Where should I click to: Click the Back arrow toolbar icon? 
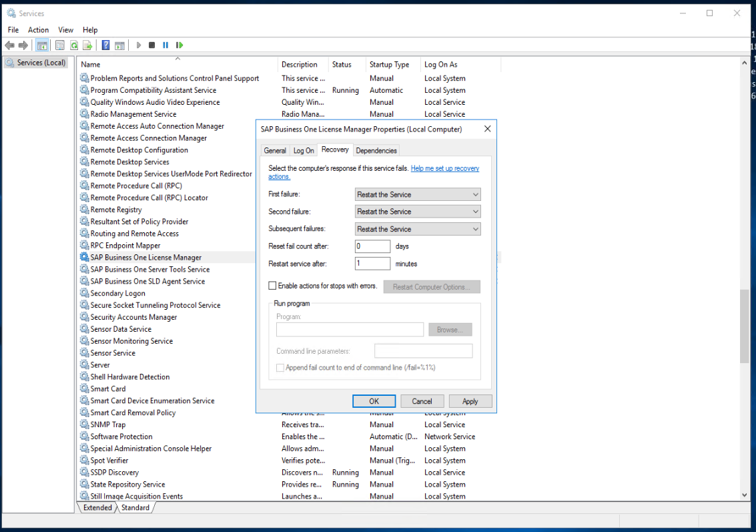pos(9,45)
